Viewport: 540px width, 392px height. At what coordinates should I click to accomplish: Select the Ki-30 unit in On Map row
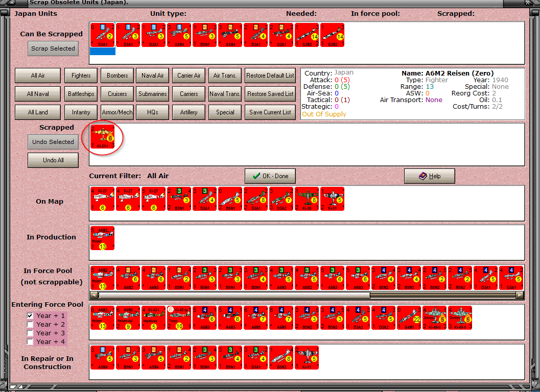tap(307, 199)
